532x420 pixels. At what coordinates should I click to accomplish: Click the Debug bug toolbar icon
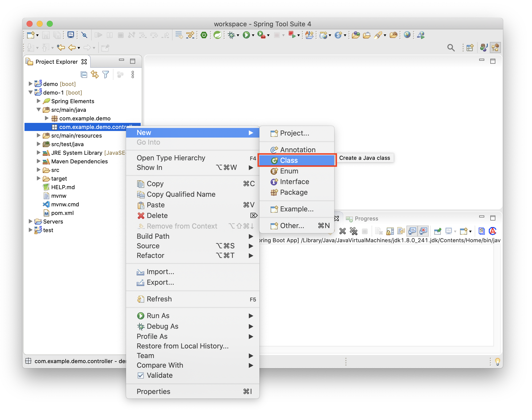tap(231, 35)
